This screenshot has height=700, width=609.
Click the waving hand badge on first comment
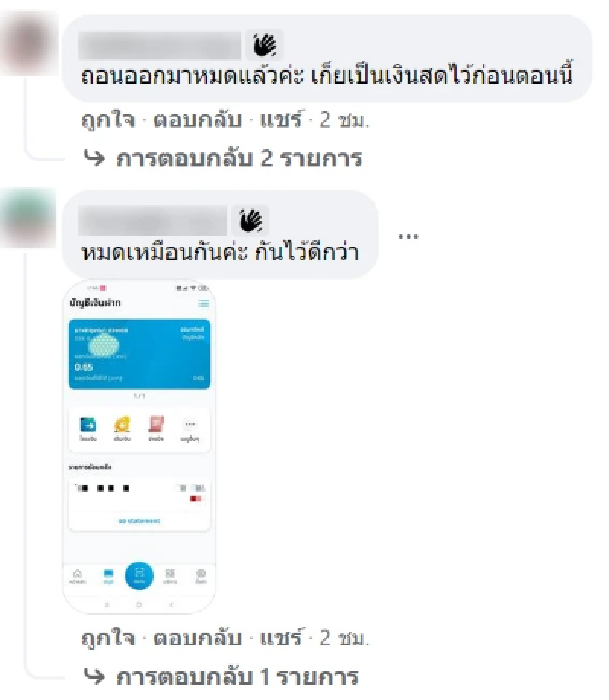pyautogui.click(x=264, y=45)
